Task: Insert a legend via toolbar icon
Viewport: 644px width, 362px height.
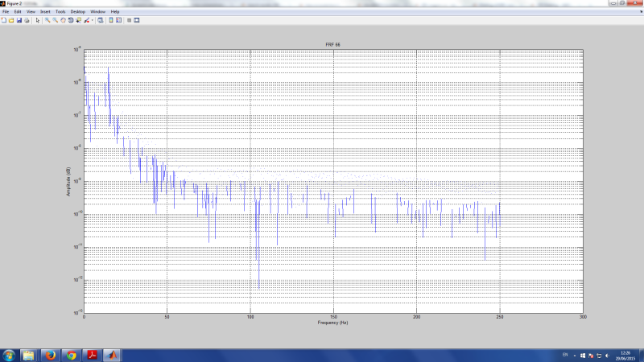Action: (x=118, y=20)
